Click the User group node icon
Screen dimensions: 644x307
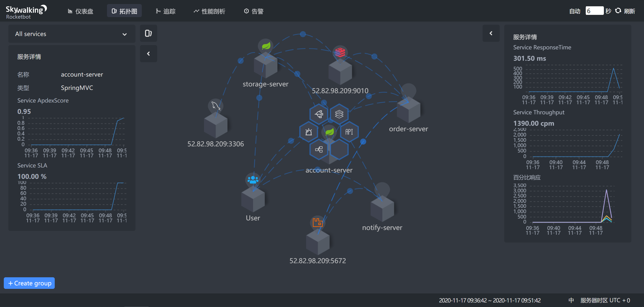pyautogui.click(x=253, y=180)
